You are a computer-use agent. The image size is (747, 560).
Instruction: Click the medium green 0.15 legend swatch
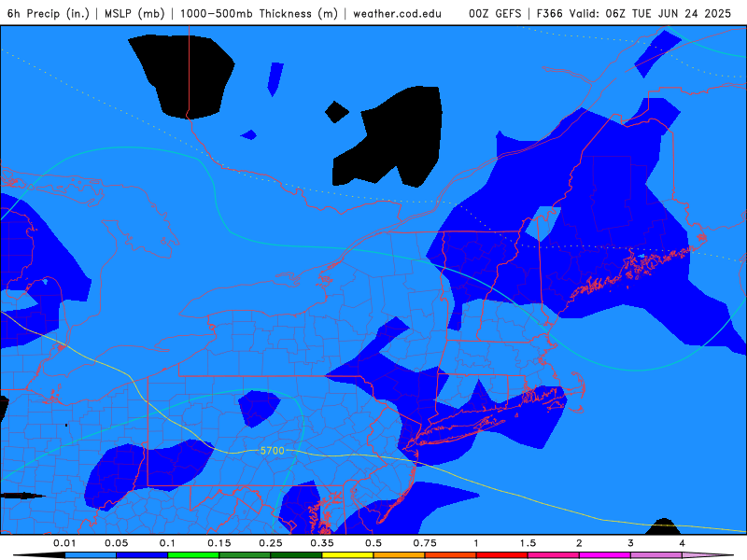click(x=245, y=555)
